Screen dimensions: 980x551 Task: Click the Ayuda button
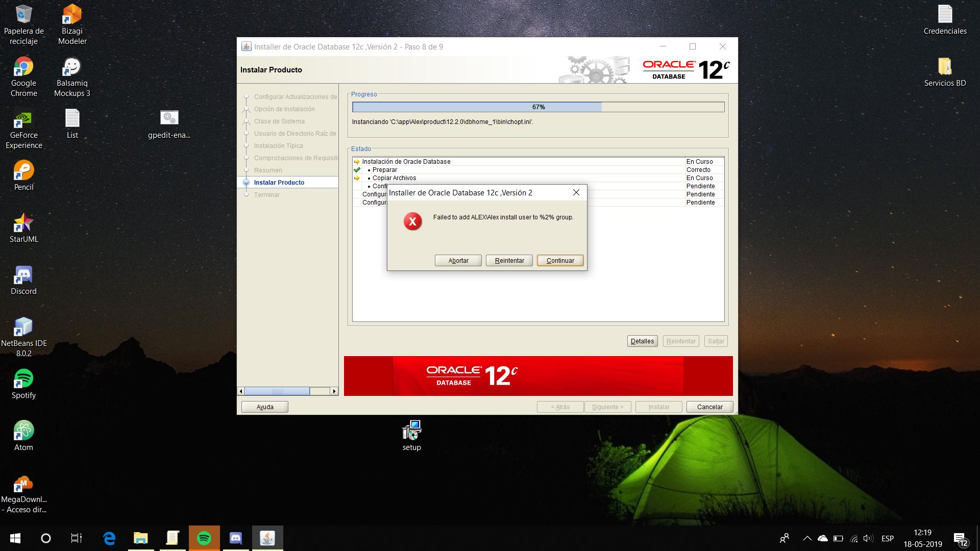264,407
